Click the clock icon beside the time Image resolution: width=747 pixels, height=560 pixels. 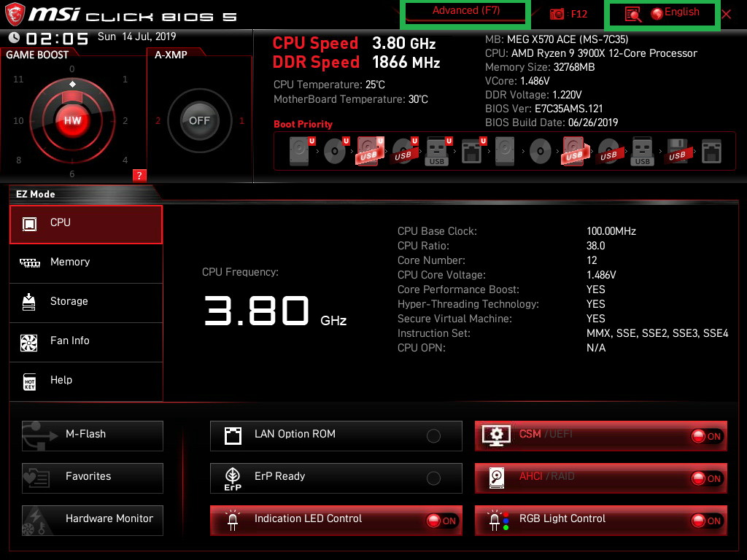point(15,38)
